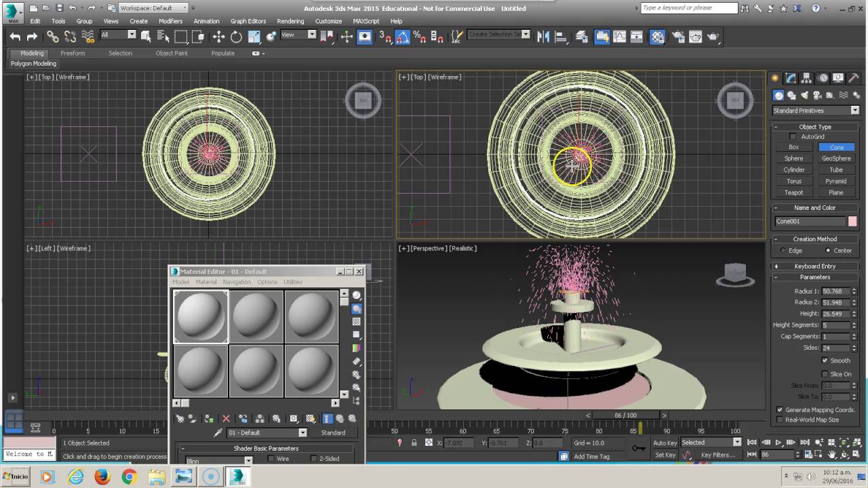Click the Align tool icon
This screenshot has height=488, width=868.
(x=561, y=37)
